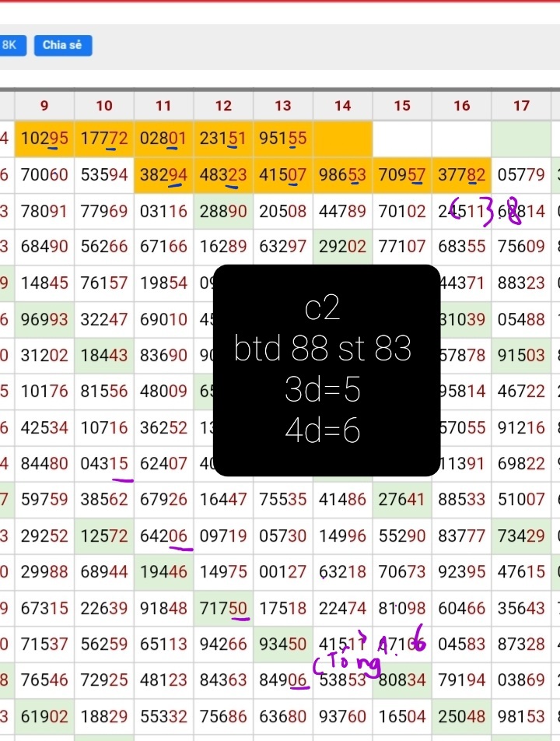560x741 pixels.
Task: Click the orange cell 38294
Action: (x=163, y=175)
